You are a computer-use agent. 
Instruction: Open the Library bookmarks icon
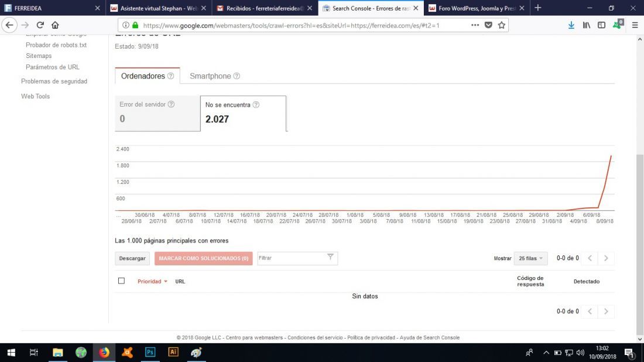pyautogui.click(x=587, y=25)
